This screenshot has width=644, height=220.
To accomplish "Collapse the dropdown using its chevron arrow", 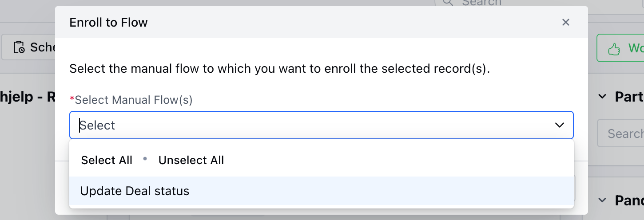I will tap(559, 125).
